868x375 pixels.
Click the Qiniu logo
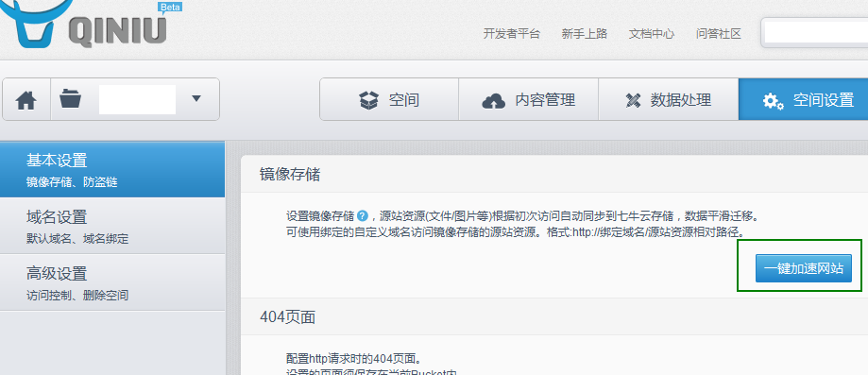(83, 24)
